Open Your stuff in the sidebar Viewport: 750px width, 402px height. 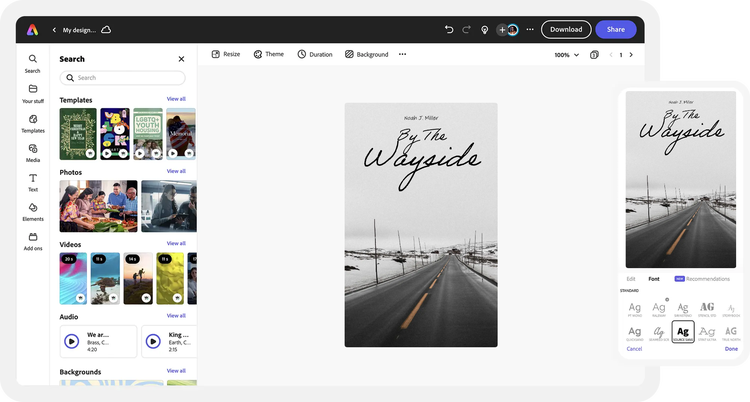coord(33,94)
